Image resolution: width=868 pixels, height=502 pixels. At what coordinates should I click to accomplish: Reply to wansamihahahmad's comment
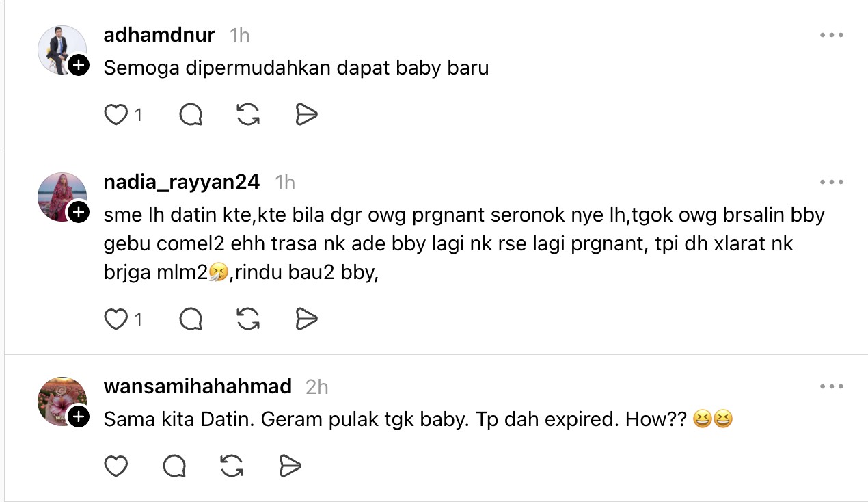174,466
